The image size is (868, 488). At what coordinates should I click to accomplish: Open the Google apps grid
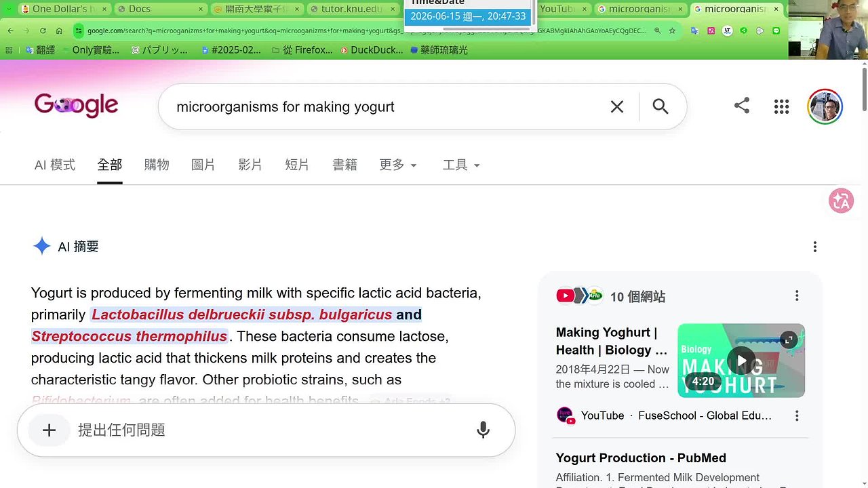(x=781, y=106)
